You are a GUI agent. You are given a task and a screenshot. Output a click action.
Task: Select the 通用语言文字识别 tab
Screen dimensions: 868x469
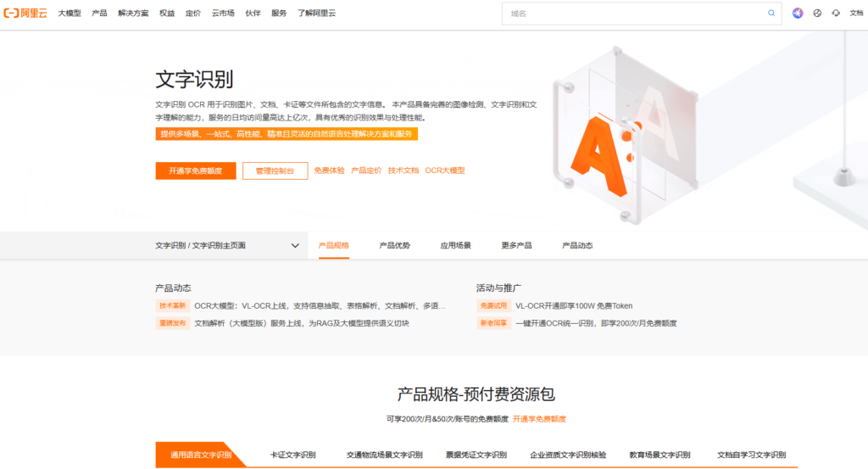pyautogui.click(x=200, y=455)
